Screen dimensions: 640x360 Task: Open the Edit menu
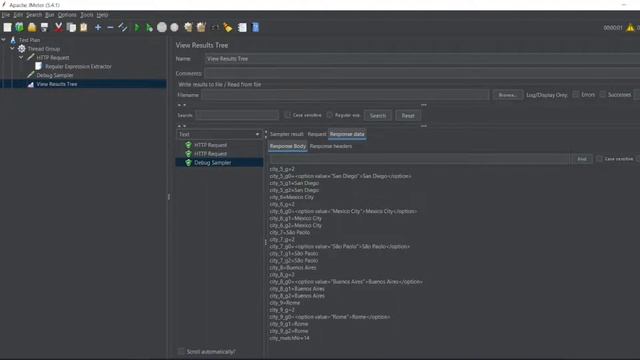(18, 15)
